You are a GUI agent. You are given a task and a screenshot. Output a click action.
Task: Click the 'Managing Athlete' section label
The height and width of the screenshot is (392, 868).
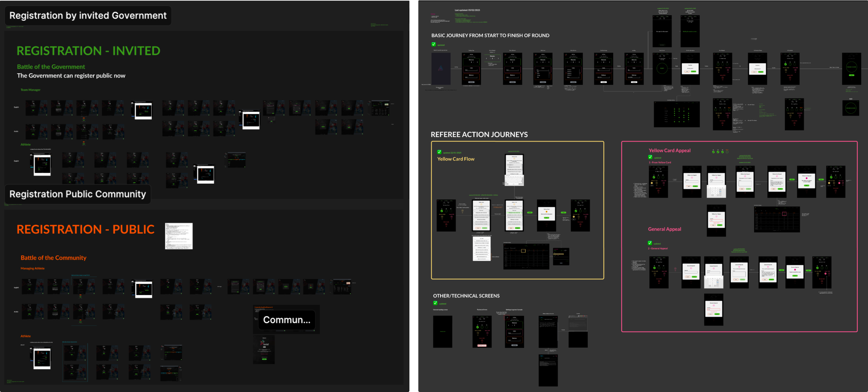(x=32, y=268)
